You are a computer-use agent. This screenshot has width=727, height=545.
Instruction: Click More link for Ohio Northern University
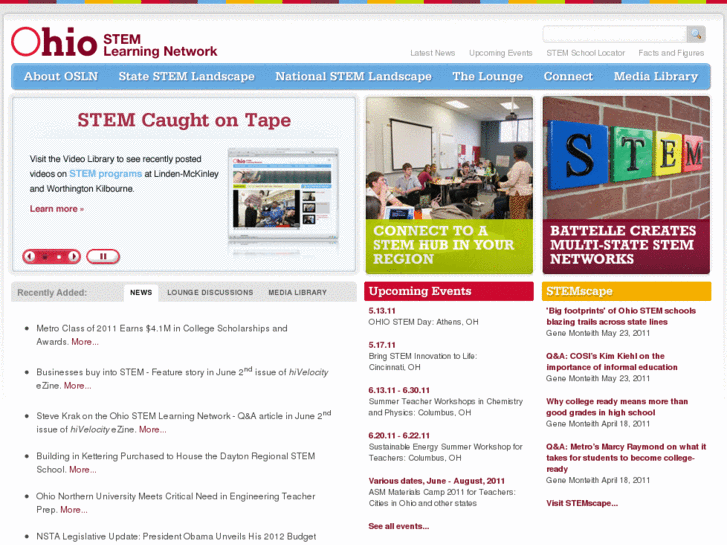click(74, 510)
